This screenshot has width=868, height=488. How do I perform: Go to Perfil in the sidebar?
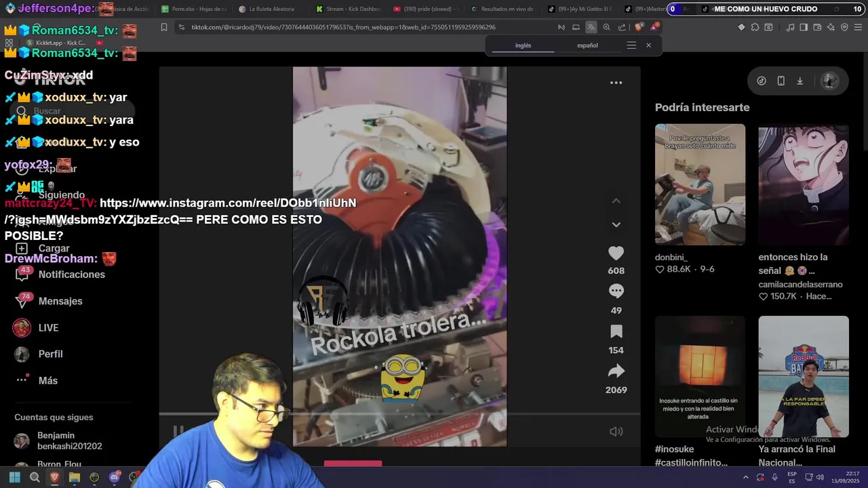click(39, 354)
